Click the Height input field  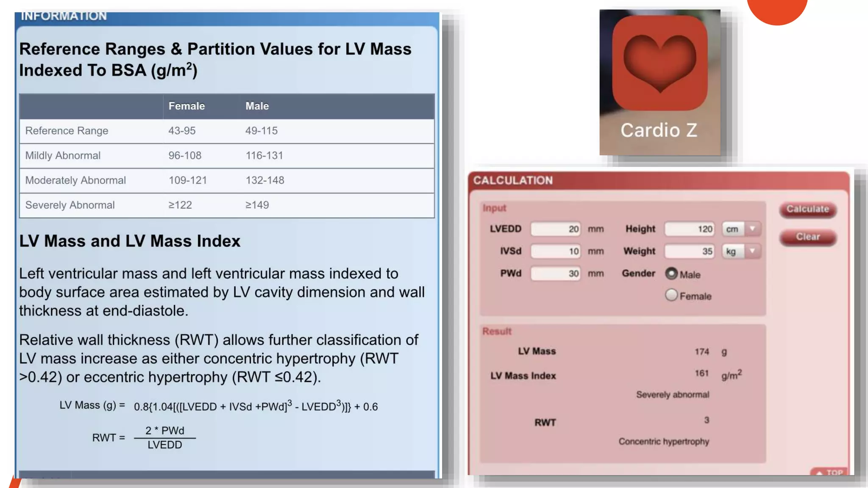(x=690, y=229)
